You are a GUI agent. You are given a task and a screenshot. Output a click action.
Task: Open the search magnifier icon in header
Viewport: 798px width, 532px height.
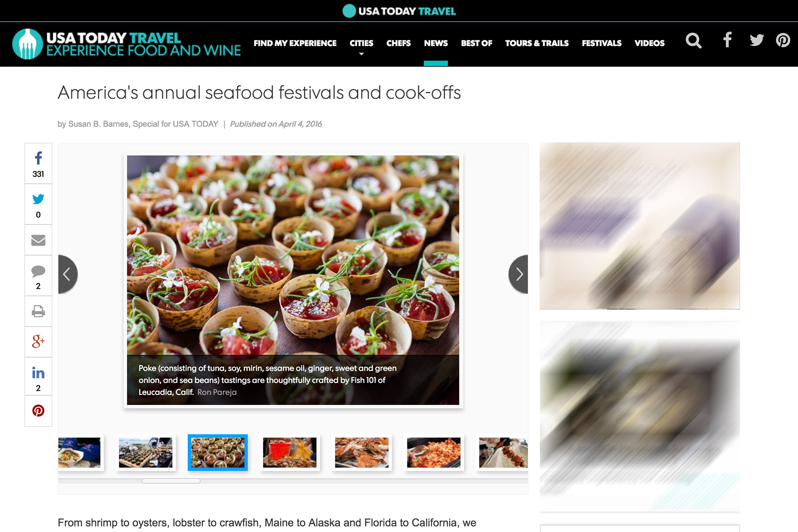[693, 41]
